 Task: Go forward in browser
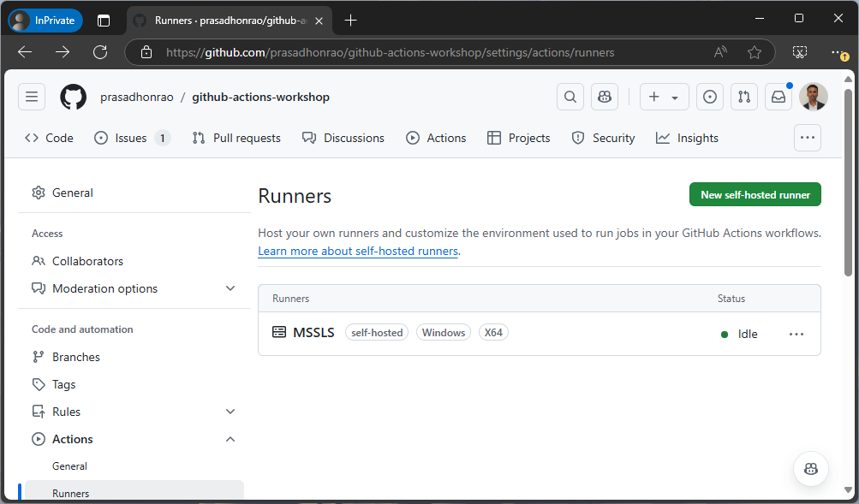click(63, 52)
